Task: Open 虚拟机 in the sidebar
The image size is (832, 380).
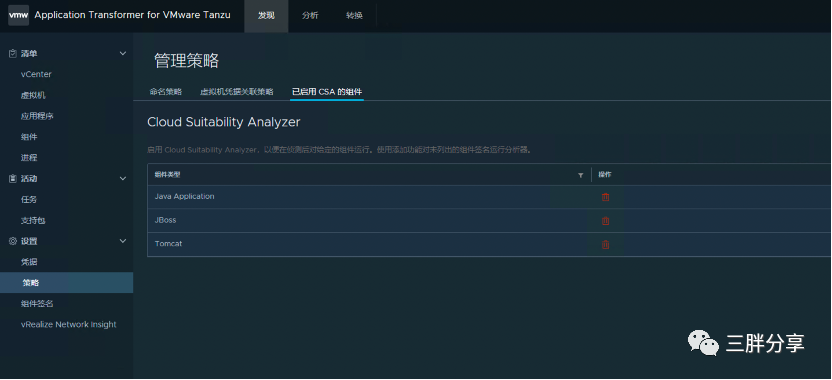Action: [x=33, y=96]
